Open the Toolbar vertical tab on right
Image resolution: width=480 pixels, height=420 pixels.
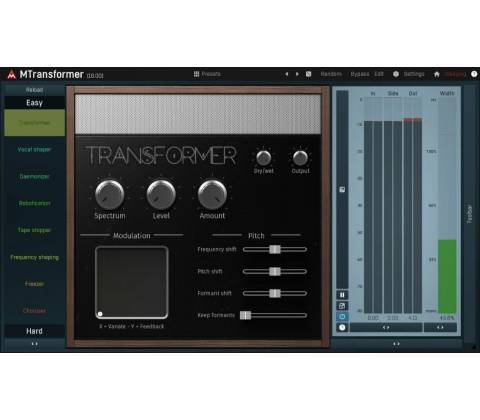pyautogui.click(x=470, y=214)
